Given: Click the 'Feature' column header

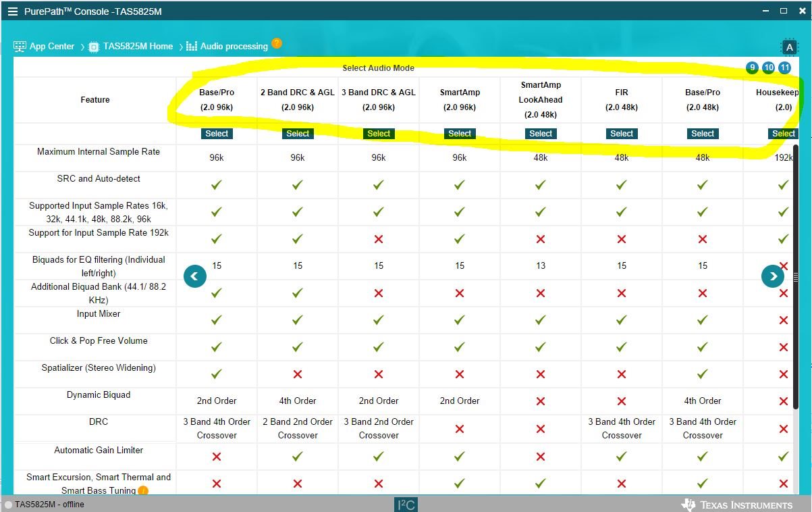Looking at the screenshot, I should point(95,100).
